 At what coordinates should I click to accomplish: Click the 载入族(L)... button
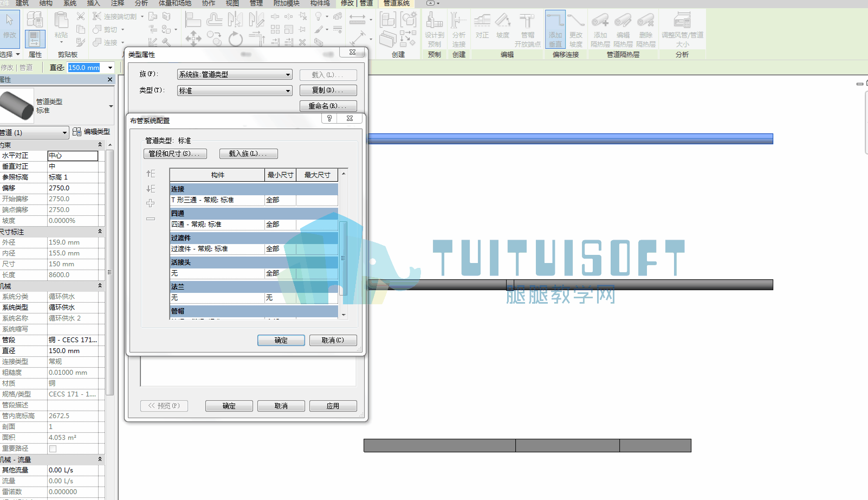tap(248, 153)
